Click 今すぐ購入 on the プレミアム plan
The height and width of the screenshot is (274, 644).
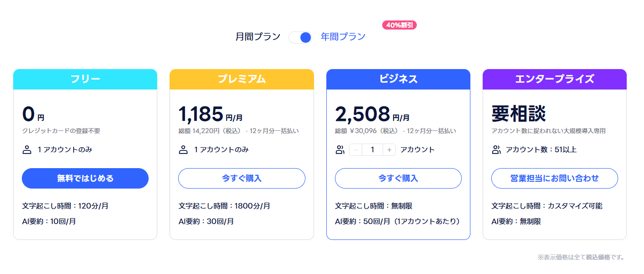pyautogui.click(x=242, y=178)
